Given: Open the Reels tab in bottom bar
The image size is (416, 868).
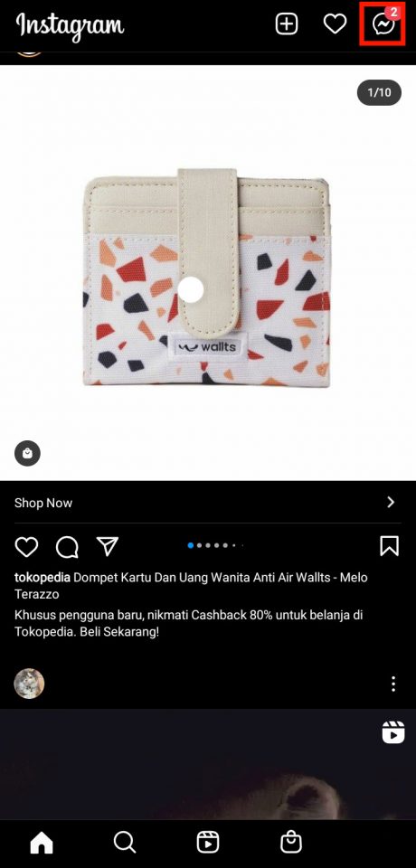Looking at the screenshot, I should 208,843.
